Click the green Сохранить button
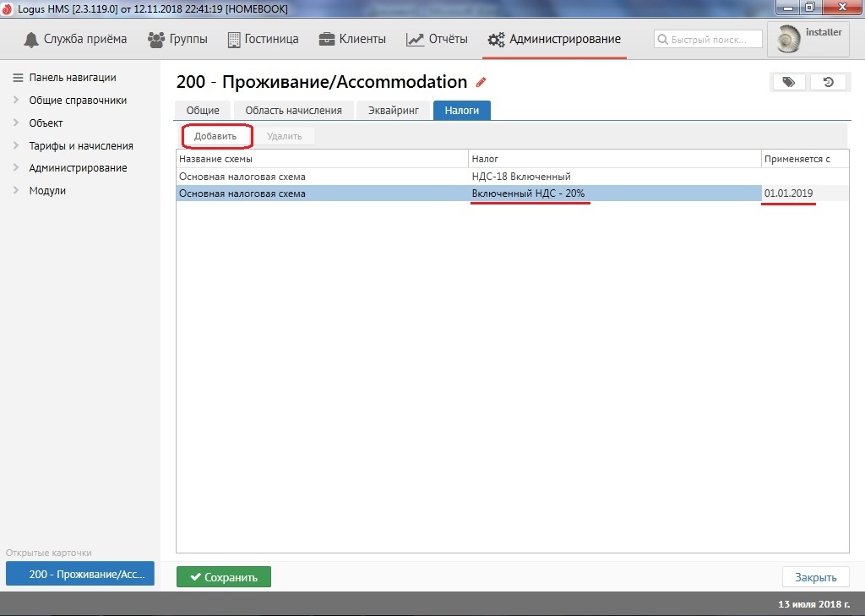865x616 pixels. pyautogui.click(x=223, y=577)
